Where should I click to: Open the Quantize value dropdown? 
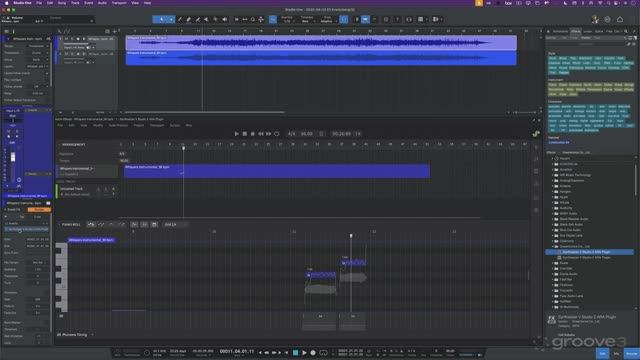point(287,19)
